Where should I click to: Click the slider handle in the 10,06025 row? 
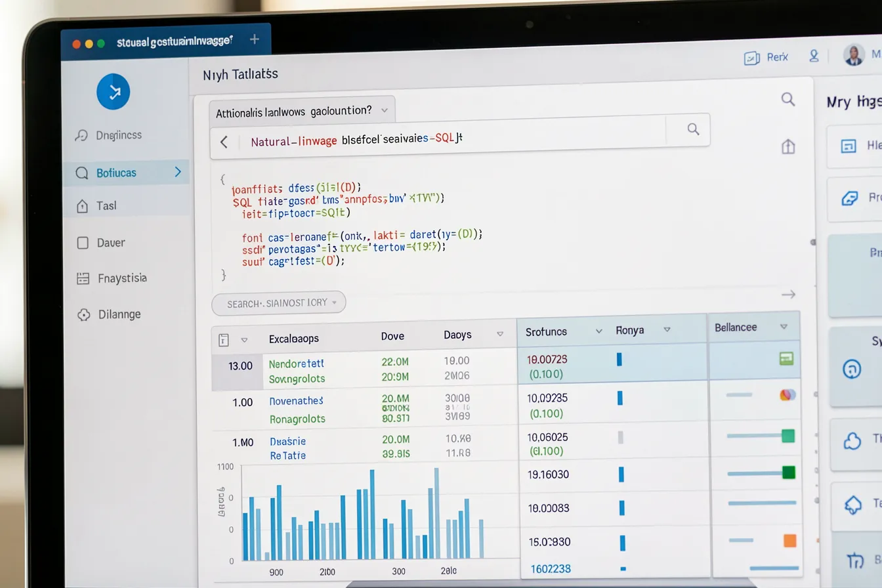788,436
